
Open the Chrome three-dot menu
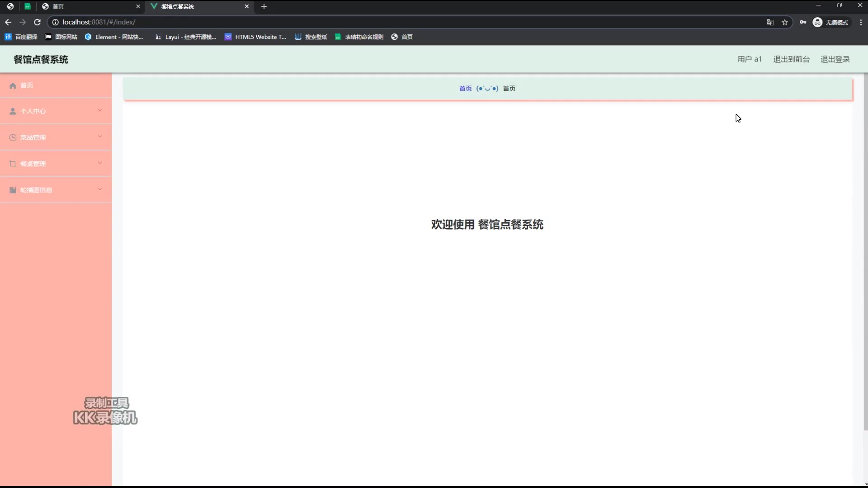(x=861, y=22)
